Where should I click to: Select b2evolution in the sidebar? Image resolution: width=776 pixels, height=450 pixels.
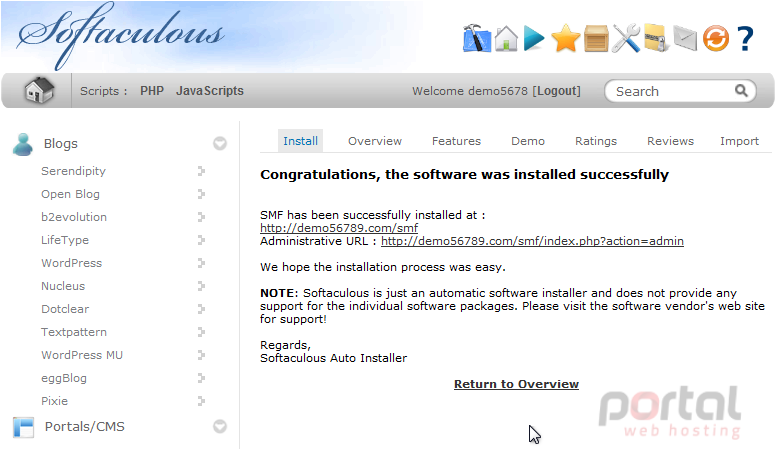click(74, 217)
